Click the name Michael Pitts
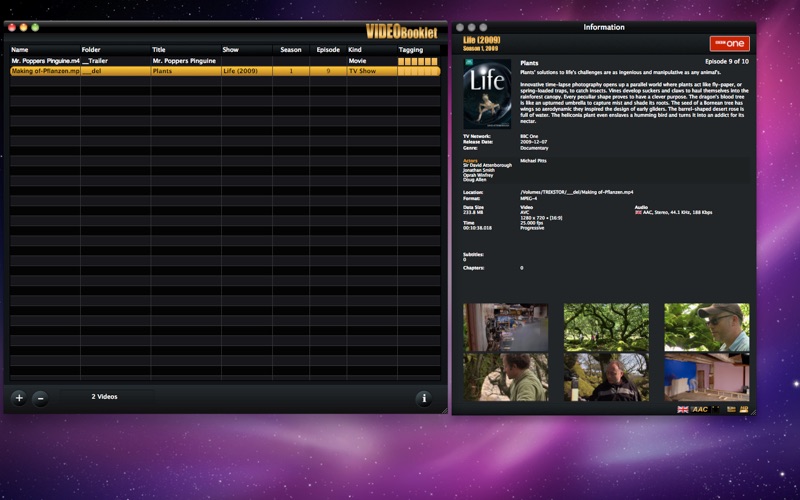800x500 pixels. pos(533,161)
